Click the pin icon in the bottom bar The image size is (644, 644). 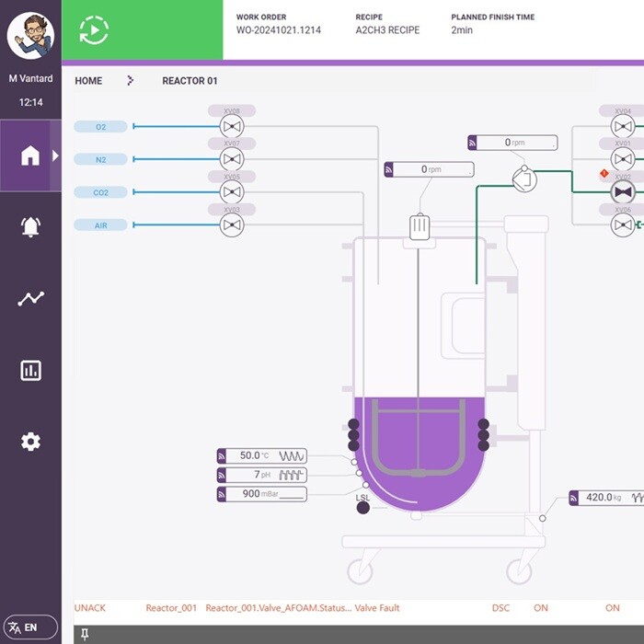pos(85,634)
